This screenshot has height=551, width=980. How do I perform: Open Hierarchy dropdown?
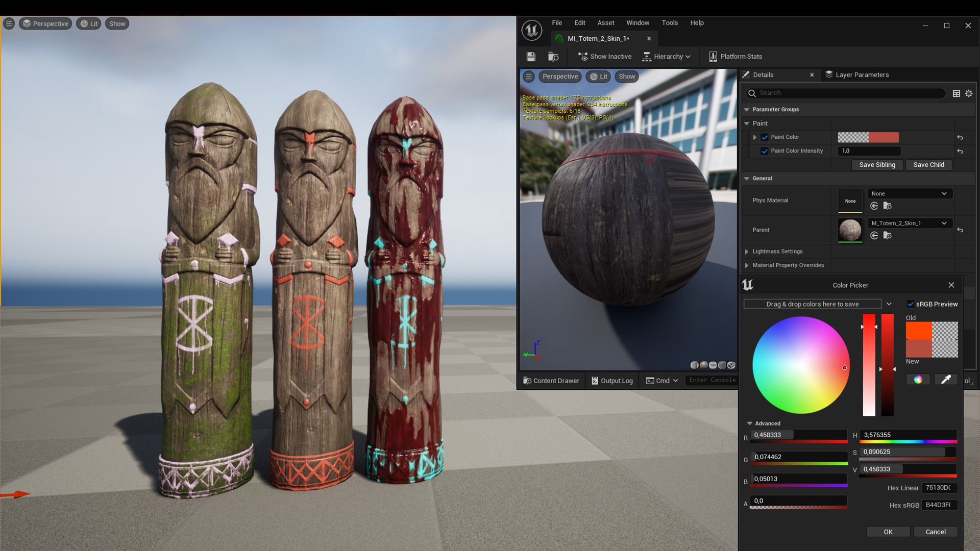667,57
